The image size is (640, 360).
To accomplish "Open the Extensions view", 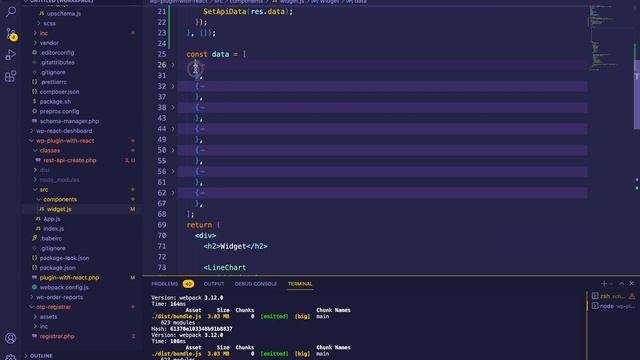I will (11, 76).
